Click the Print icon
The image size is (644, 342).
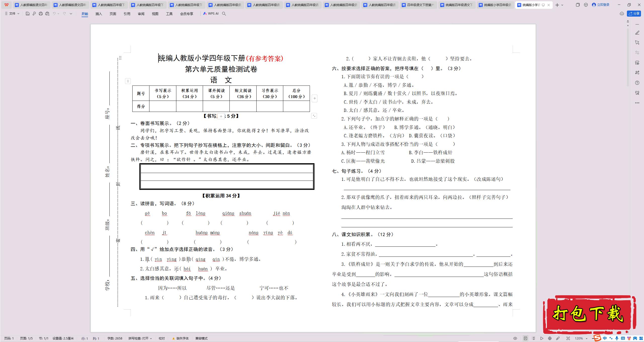[41, 14]
